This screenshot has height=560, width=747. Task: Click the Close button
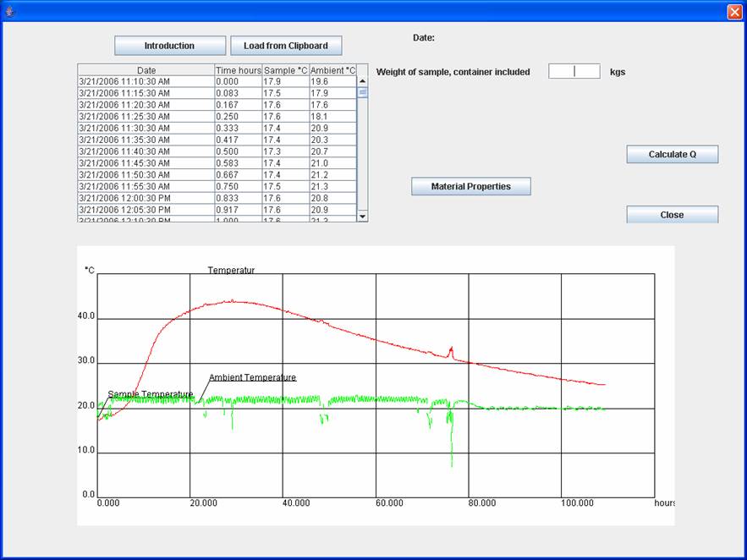[673, 215]
